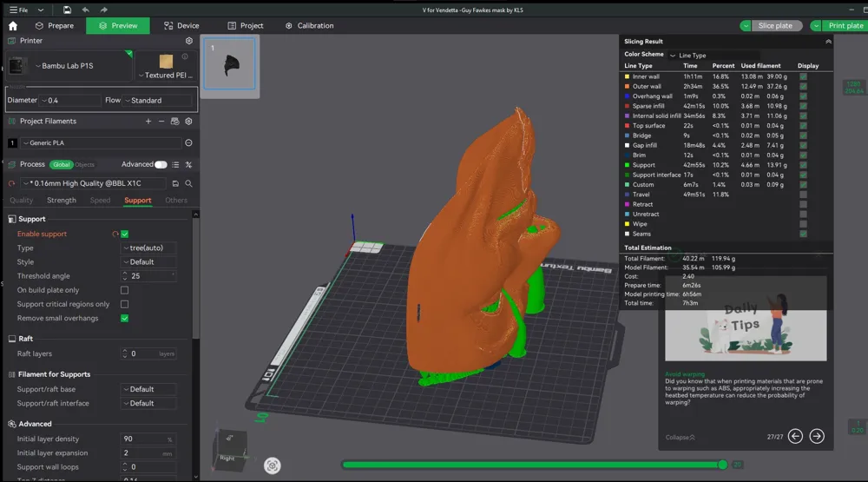Viewport: 868px width, 482px height.
Task: Click compare presets icon in Process row
Action: pyautogui.click(x=188, y=164)
